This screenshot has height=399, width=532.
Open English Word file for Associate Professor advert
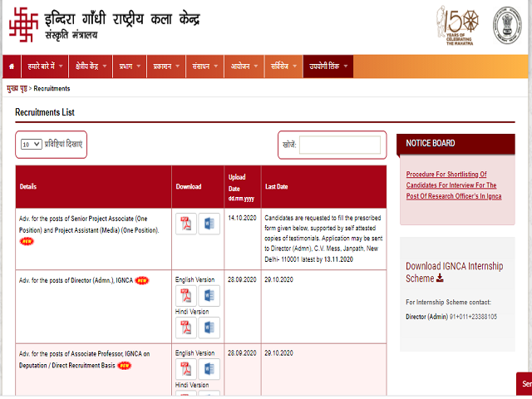tap(209, 369)
